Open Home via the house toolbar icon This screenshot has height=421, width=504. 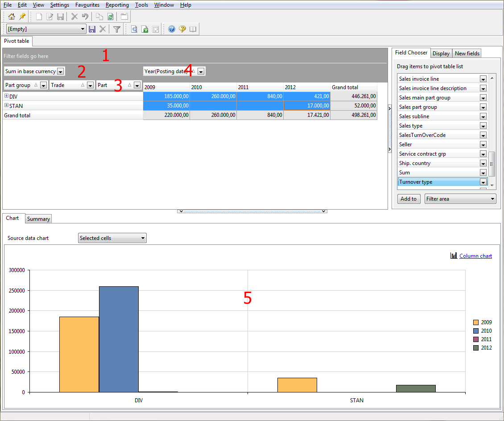point(12,16)
